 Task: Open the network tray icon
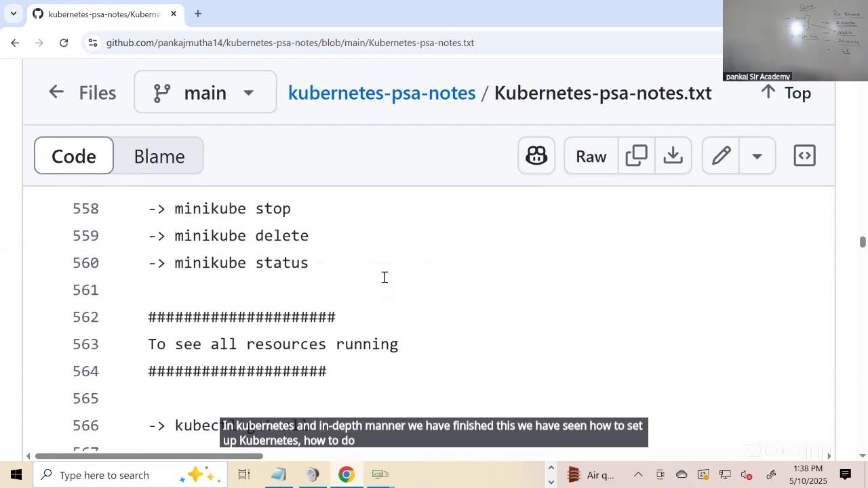click(725, 474)
